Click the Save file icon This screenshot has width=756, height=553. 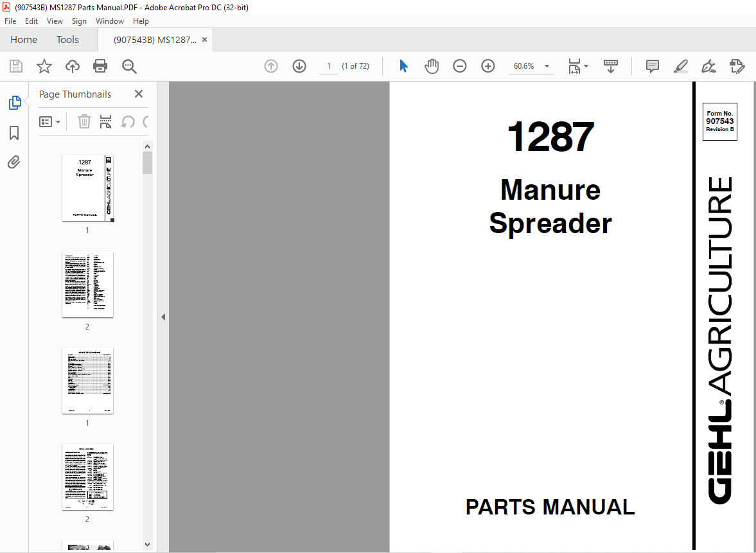click(x=16, y=66)
